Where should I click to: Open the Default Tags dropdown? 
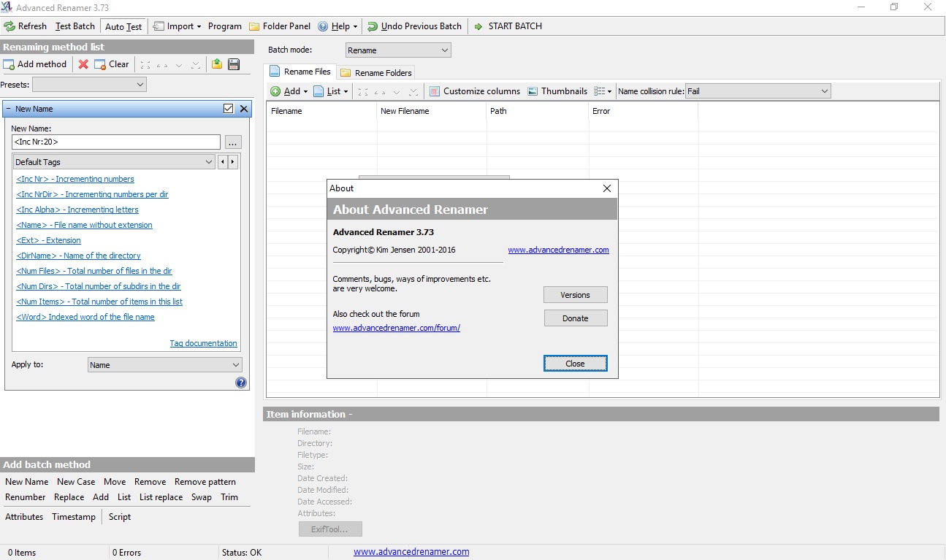(114, 162)
